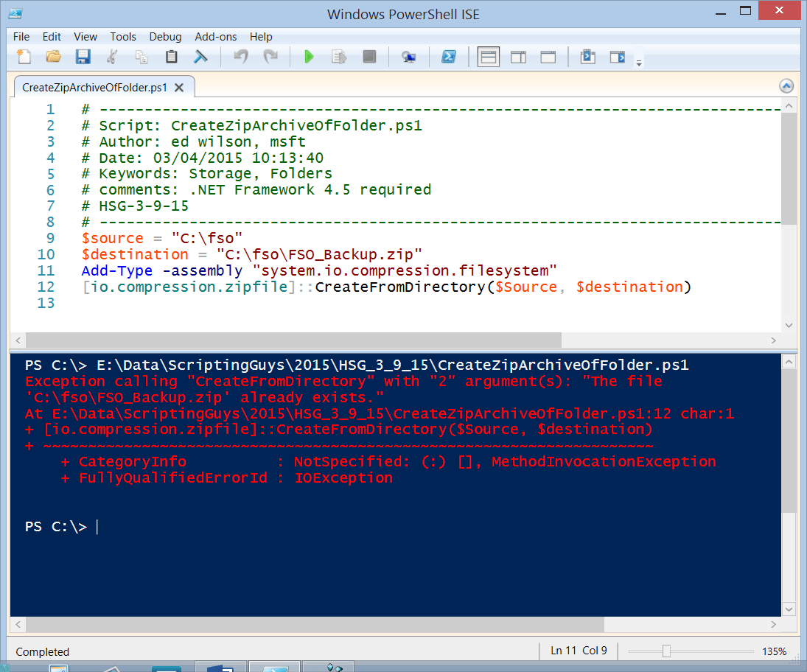Expand toolbar options overflow arrow
Screen dimensions: 807x672
point(639,63)
